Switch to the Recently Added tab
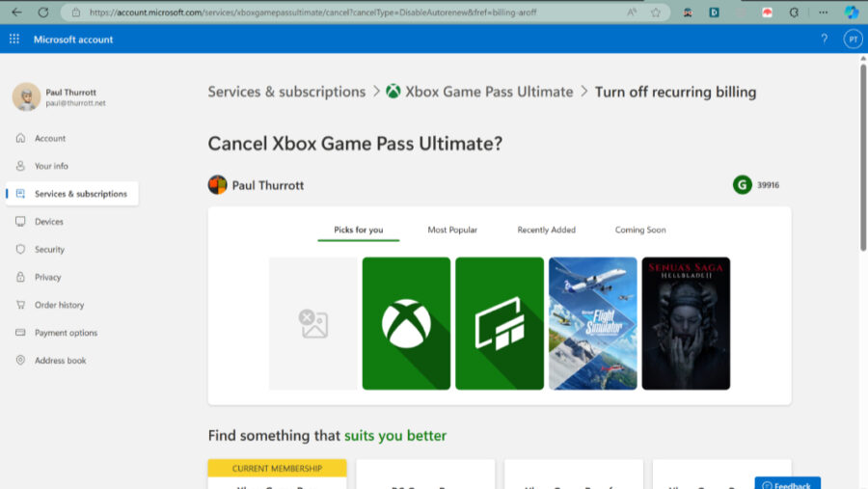The height and width of the screenshot is (489, 868). [546, 230]
